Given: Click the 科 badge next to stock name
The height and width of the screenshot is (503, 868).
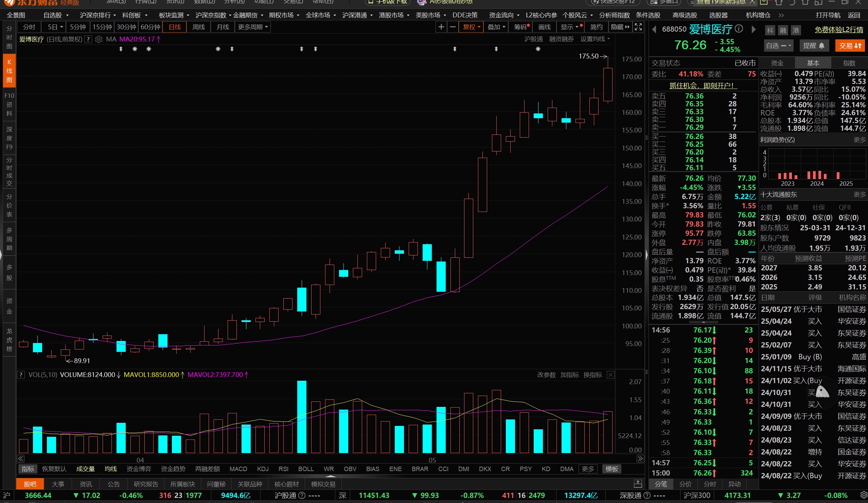Looking at the screenshot, I should pyautogui.click(x=770, y=30).
